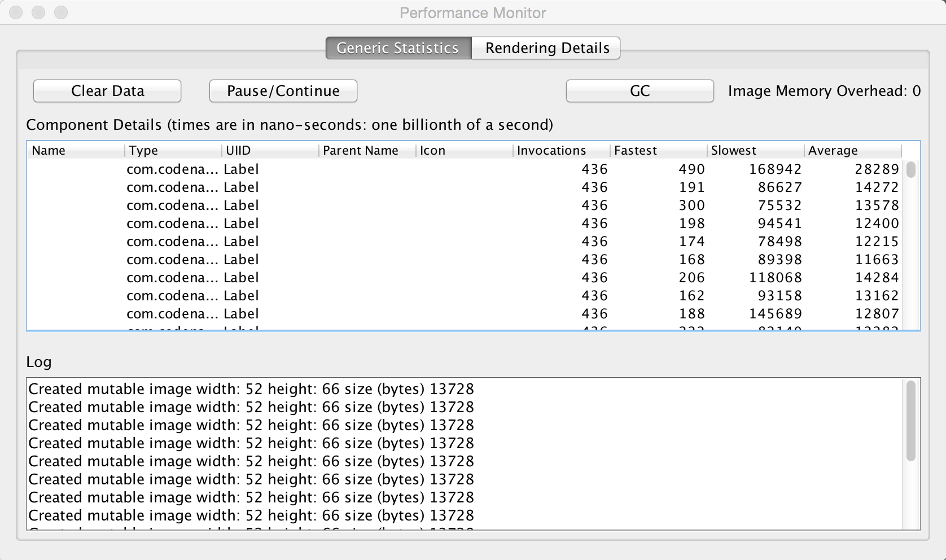946x560 pixels.
Task: Select the Label row with fastest time 162
Action: [395, 295]
